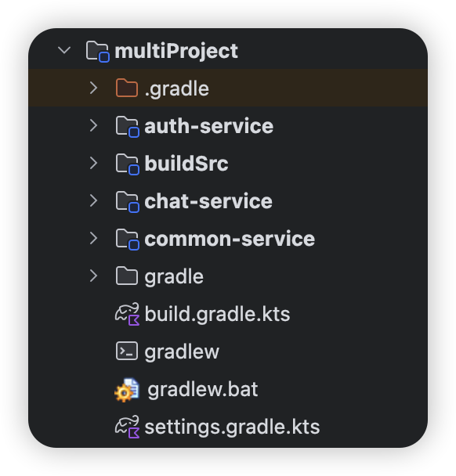The height and width of the screenshot is (476, 456).
Task: Click settings.gradle.kts elephant icon
Action: (x=127, y=427)
